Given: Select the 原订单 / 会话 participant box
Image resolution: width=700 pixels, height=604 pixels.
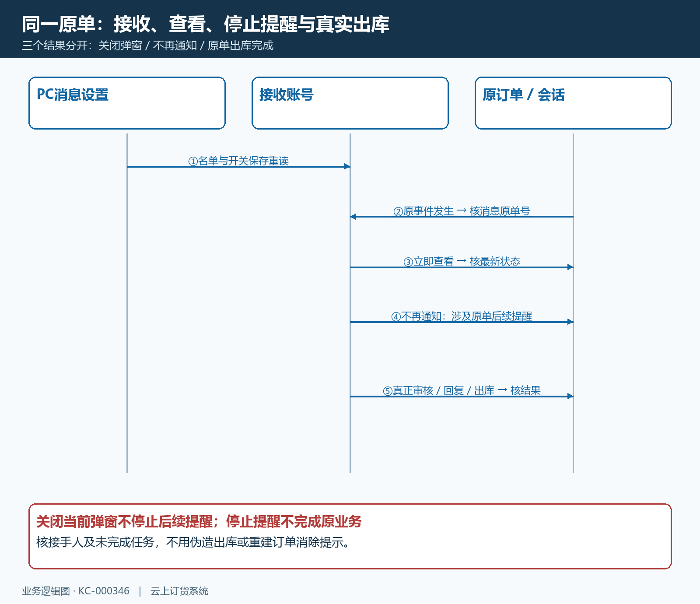Looking at the screenshot, I should tap(573, 103).
